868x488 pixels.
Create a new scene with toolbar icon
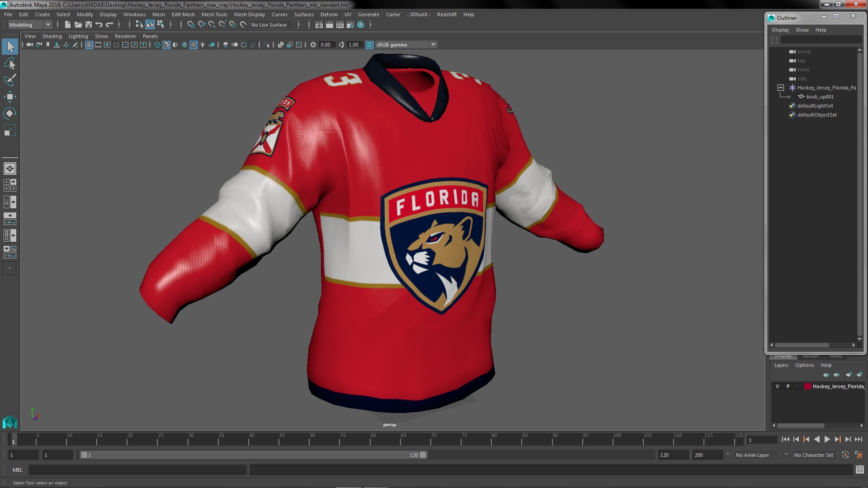coord(68,25)
